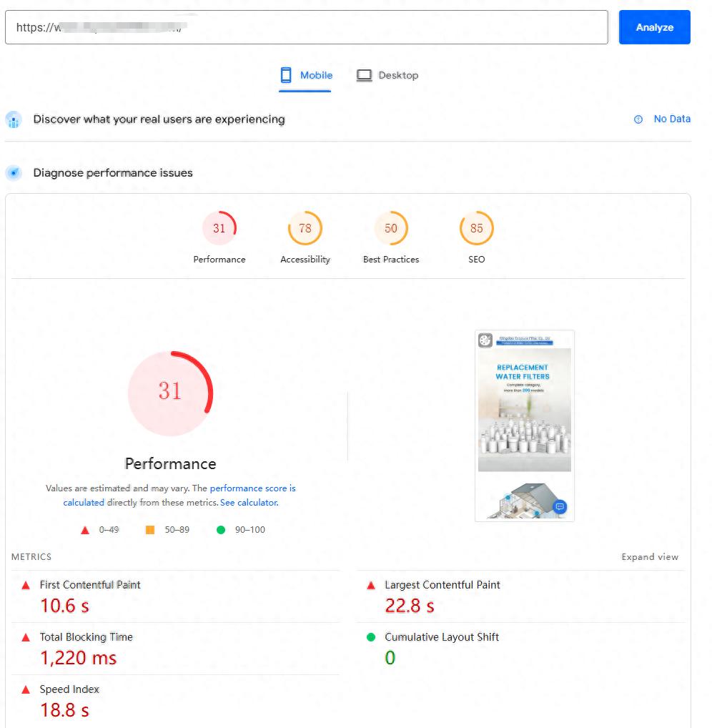Click the mobile phone icon
Viewport: 712px width, 728px height.
286,76
